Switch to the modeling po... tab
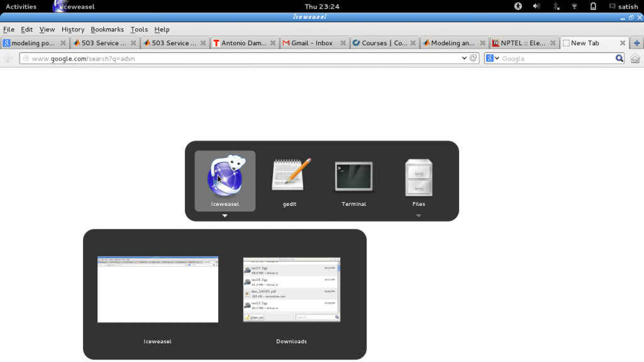Viewport: 644px width, 362px height. click(x=35, y=43)
